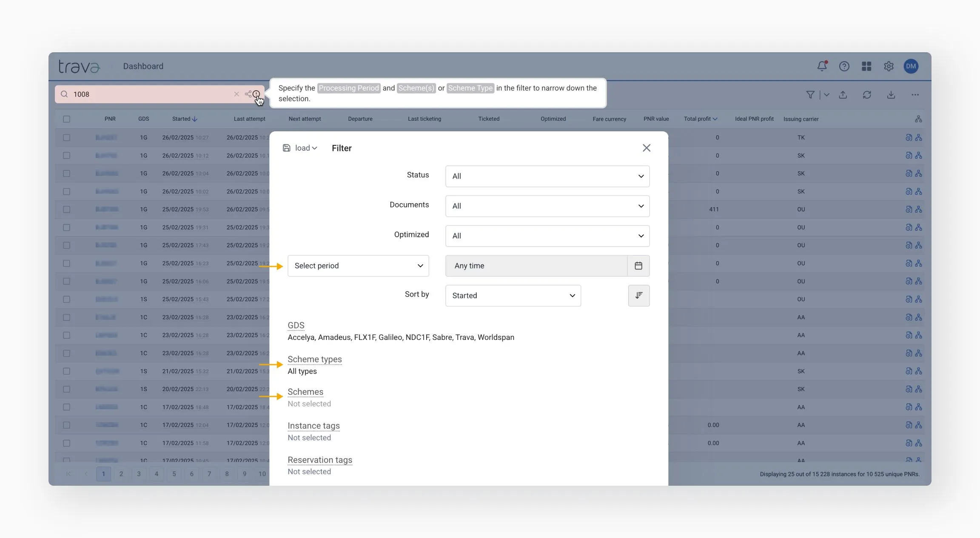
Task: Open the settings gear icon
Action: 889,66
